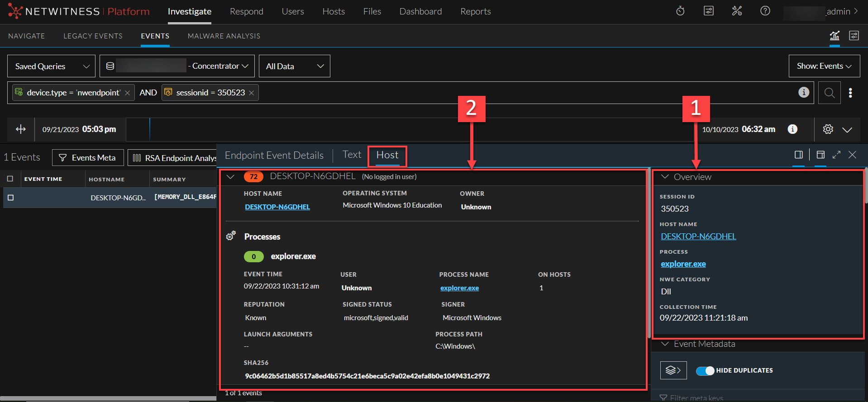Switch to the Text tab
The image size is (868, 402).
tap(352, 155)
